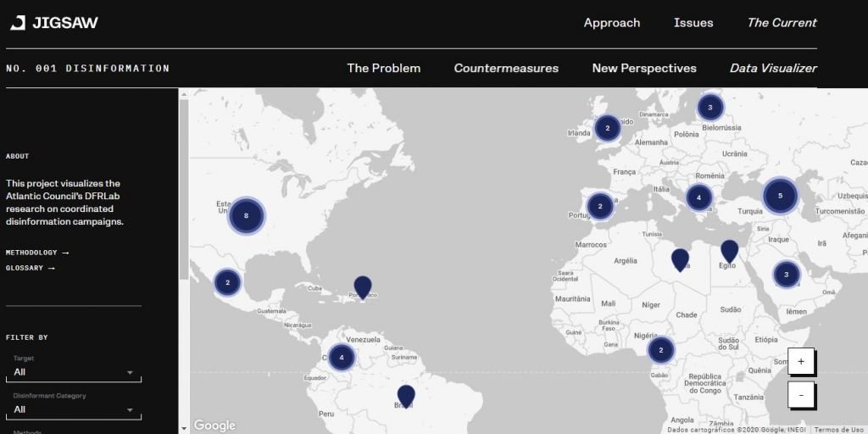Expand the Disinformant Category dropdown
The height and width of the screenshot is (434, 868).
pyautogui.click(x=74, y=409)
